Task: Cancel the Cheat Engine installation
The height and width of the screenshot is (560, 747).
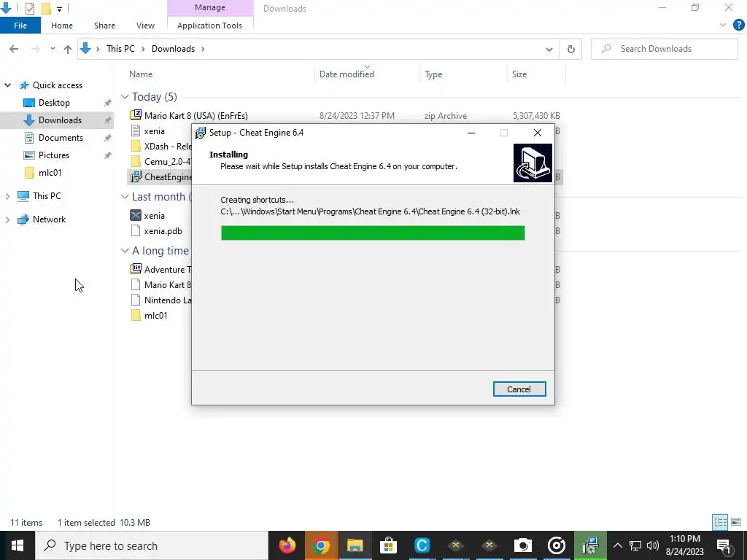Action: [x=519, y=389]
